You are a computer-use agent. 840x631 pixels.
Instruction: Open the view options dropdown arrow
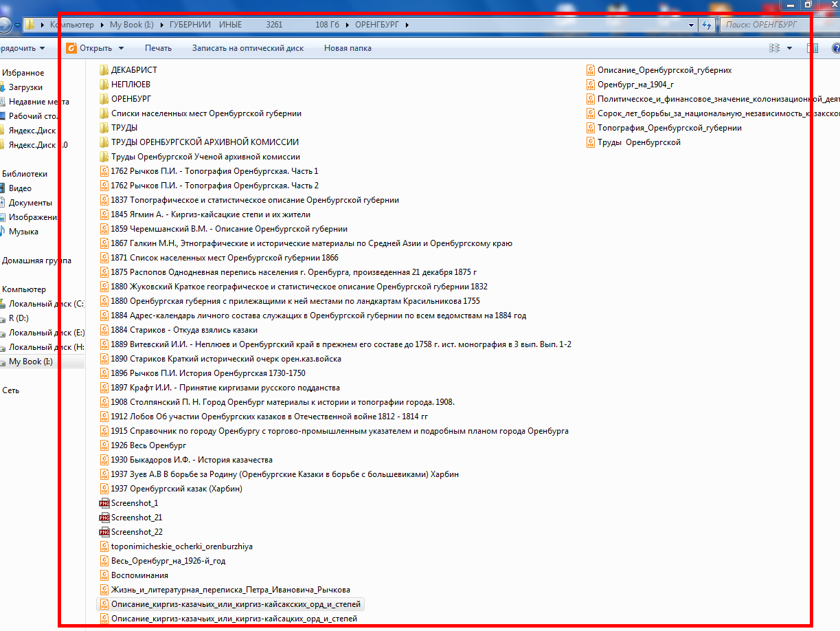[789, 48]
